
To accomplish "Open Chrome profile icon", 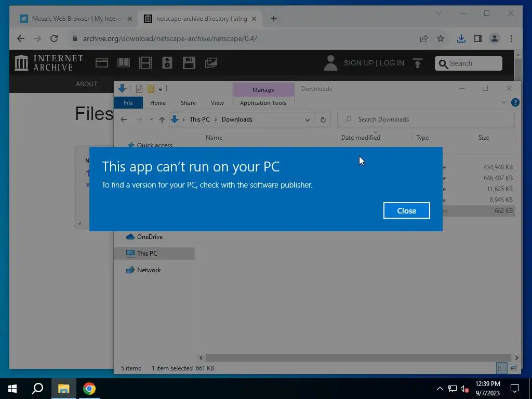I will [x=495, y=38].
